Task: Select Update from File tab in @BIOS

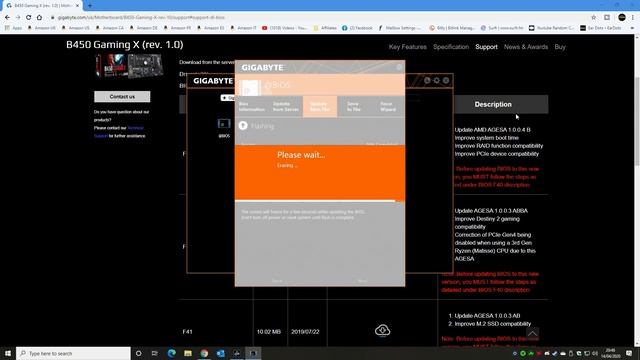Action: point(320,107)
